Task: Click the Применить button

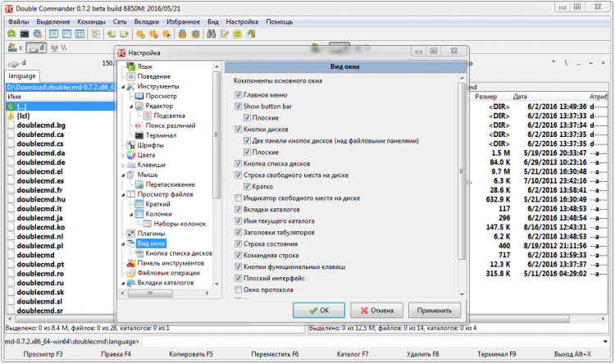Action: (x=434, y=310)
